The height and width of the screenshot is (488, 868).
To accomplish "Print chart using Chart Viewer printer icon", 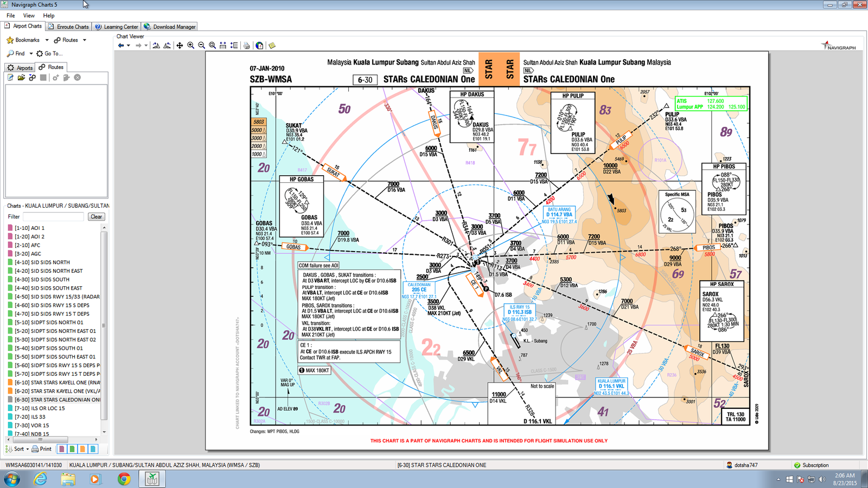I will click(247, 46).
